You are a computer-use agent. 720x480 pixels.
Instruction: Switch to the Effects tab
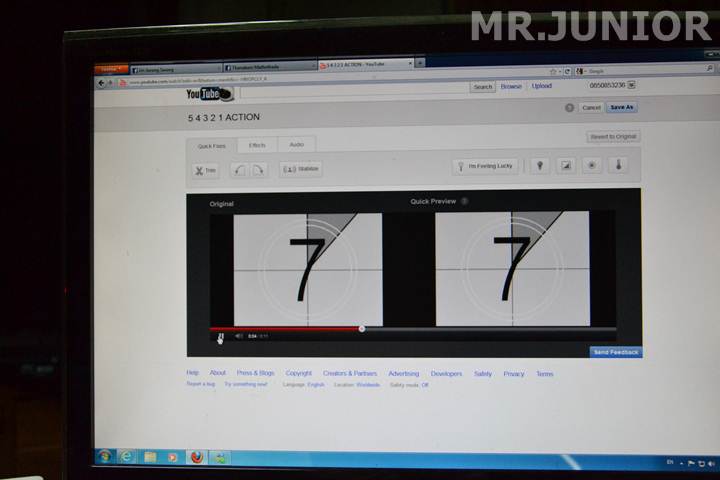(x=257, y=145)
